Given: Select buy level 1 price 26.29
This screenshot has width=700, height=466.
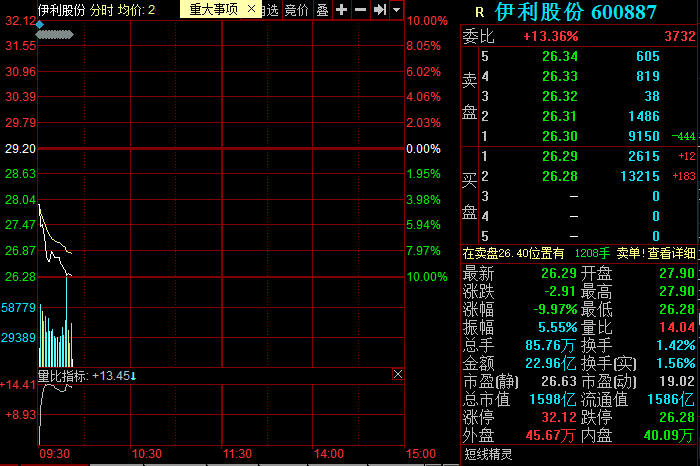Looking at the screenshot, I should pyautogui.click(x=560, y=156).
